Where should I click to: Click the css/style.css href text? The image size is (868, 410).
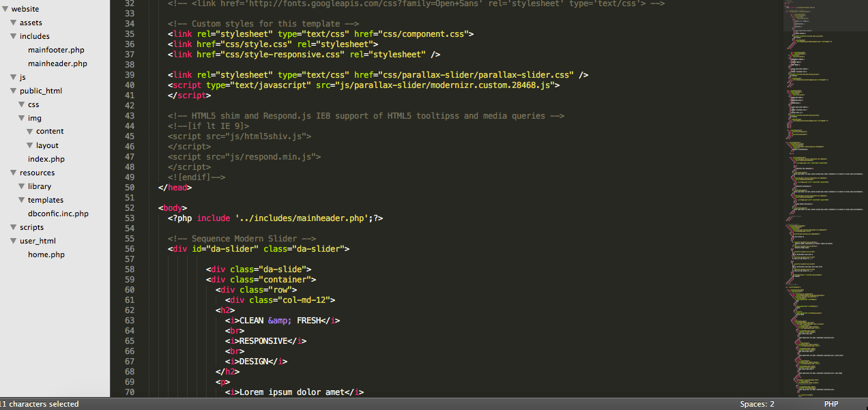pyautogui.click(x=256, y=44)
